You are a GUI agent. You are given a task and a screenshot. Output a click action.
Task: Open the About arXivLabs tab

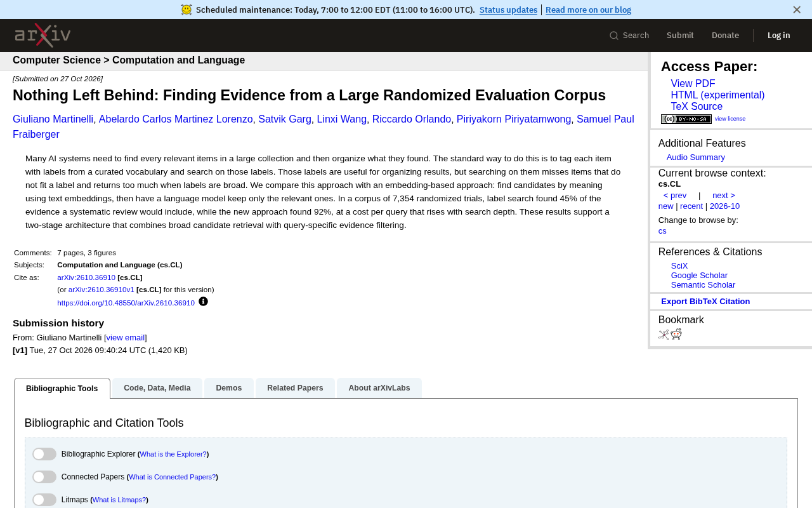coord(379,388)
